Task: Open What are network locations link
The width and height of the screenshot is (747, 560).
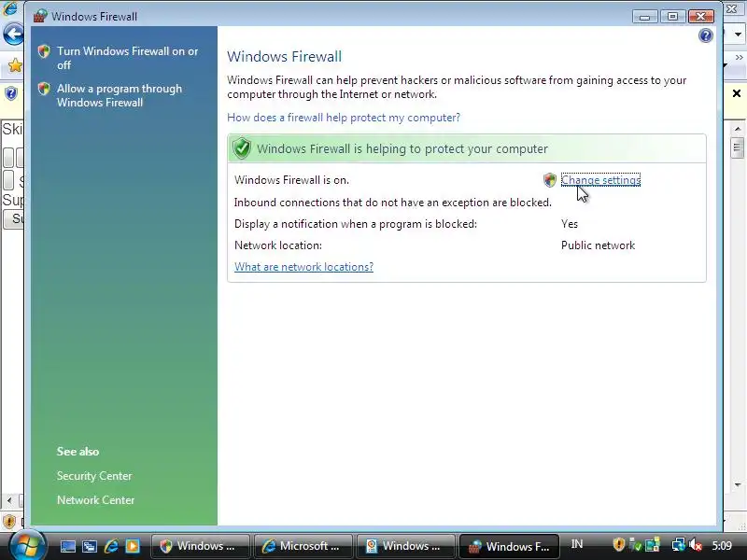Action: [x=304, y=267]
